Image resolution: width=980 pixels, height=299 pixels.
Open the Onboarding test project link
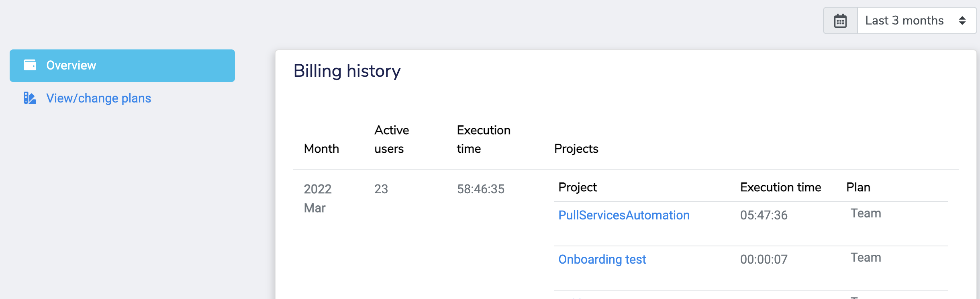click(602, 259)
